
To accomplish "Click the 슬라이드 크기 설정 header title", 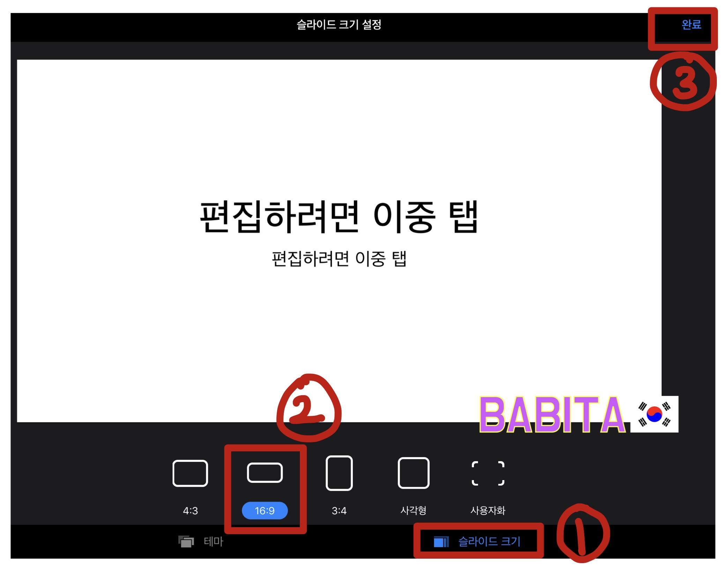I will tap(339, 25).
